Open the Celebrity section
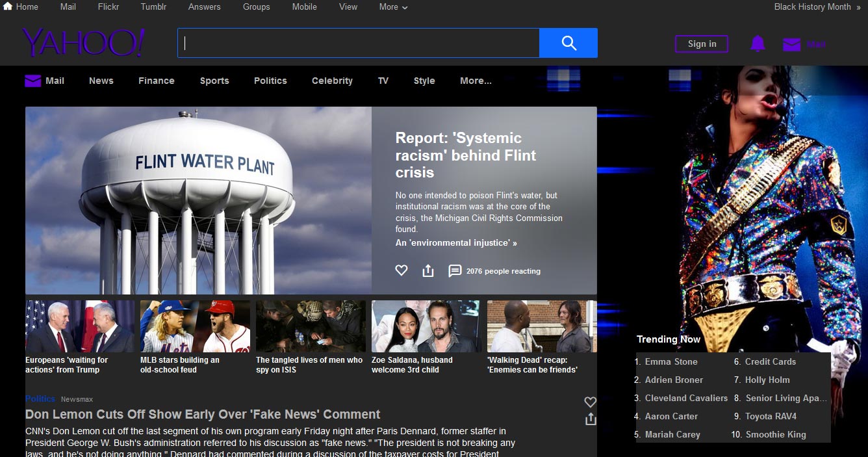This screenshot has width=868, height=457. pyautogui.click(x=332, y=81)
